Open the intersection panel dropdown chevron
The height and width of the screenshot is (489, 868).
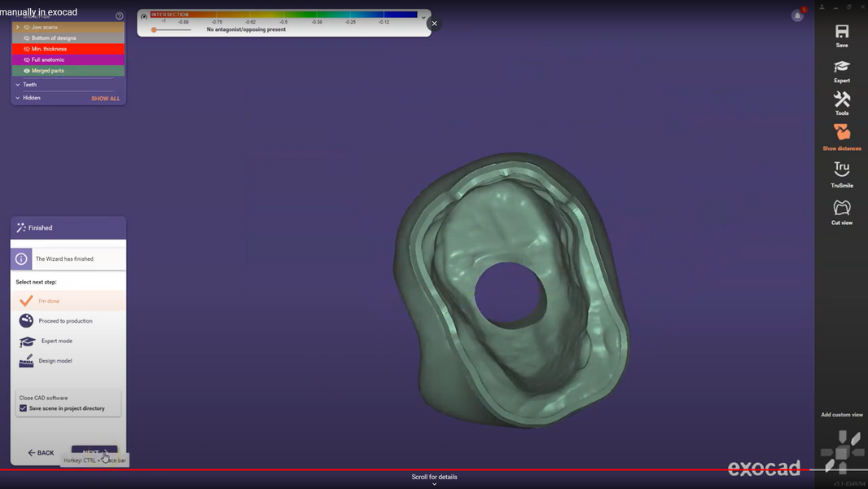pos(422,16)
